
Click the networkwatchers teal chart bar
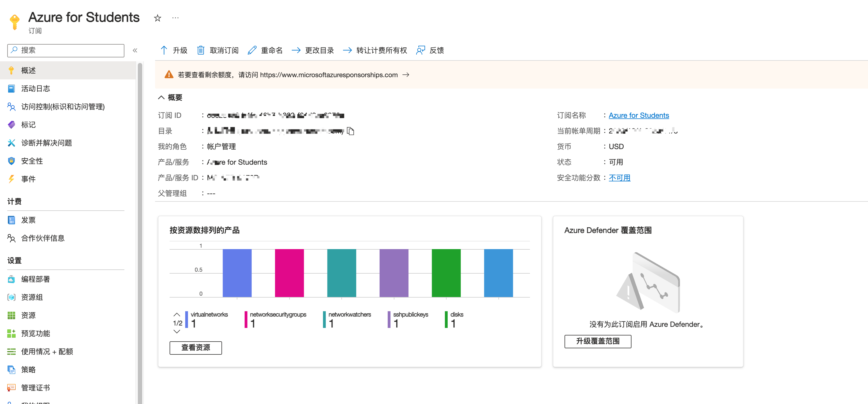tap(341, 273)
